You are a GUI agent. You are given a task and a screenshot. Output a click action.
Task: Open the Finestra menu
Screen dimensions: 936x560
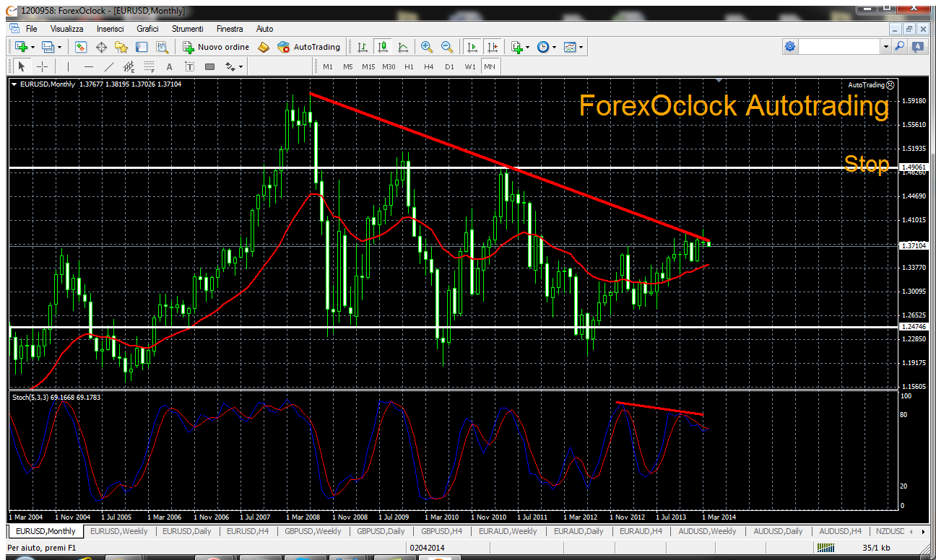230,29
